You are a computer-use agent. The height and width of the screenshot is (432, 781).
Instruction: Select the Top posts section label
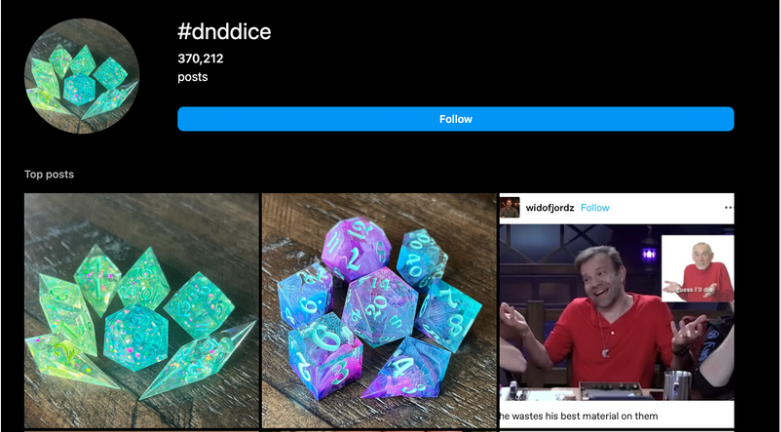(x=49, y=174)
